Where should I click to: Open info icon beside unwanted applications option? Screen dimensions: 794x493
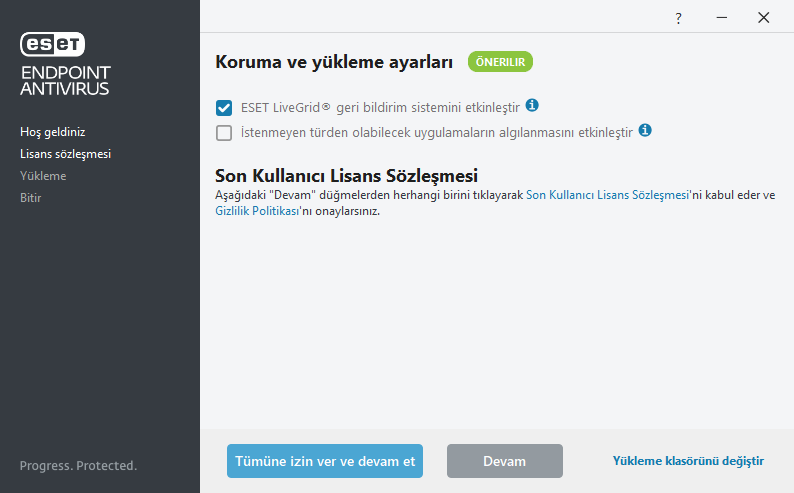[645, 130]
